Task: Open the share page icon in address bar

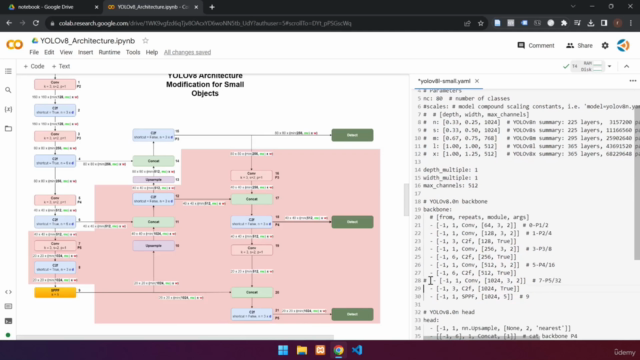Action: tap(467, 23)
